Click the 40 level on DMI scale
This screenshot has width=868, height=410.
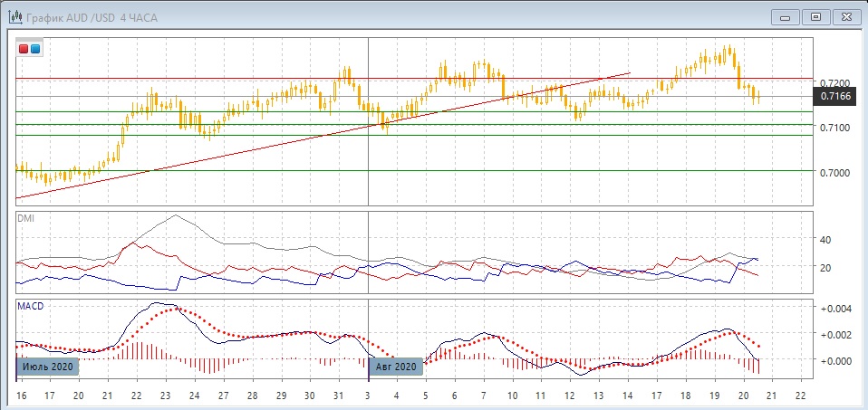(825, 240)
